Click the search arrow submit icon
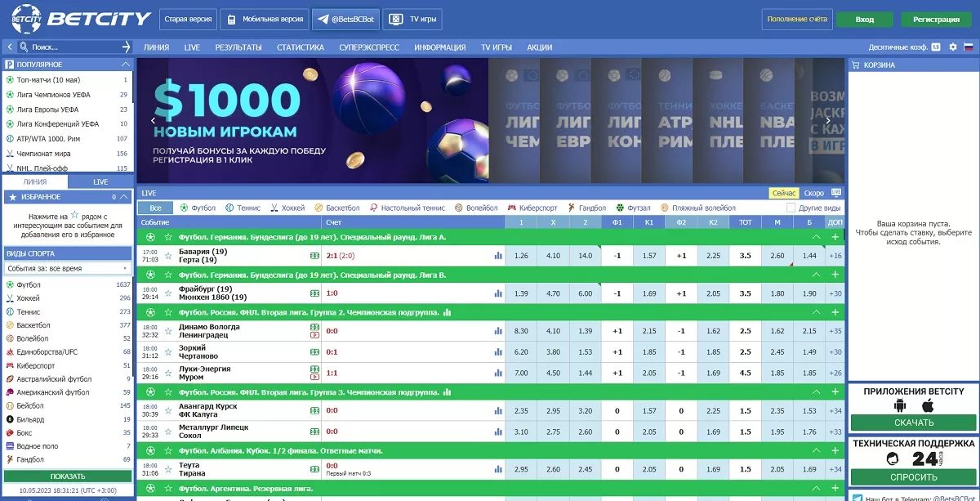 coord(126,47)
